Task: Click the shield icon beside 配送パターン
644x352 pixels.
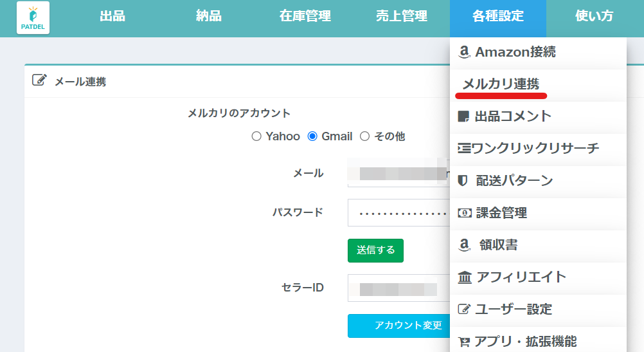Action: tap(463, 181)
